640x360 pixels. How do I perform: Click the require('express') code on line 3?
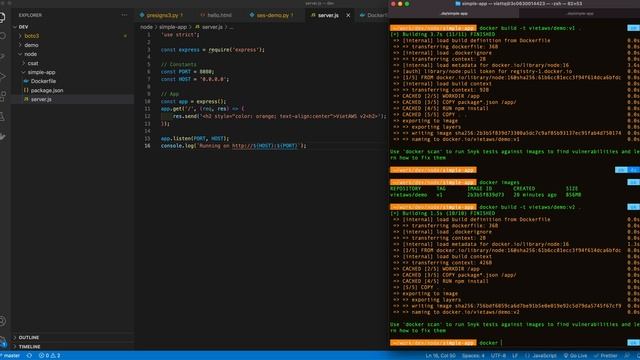click(236, 50)
